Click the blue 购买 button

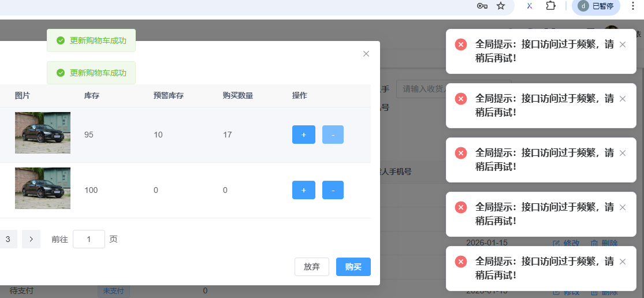353,267
